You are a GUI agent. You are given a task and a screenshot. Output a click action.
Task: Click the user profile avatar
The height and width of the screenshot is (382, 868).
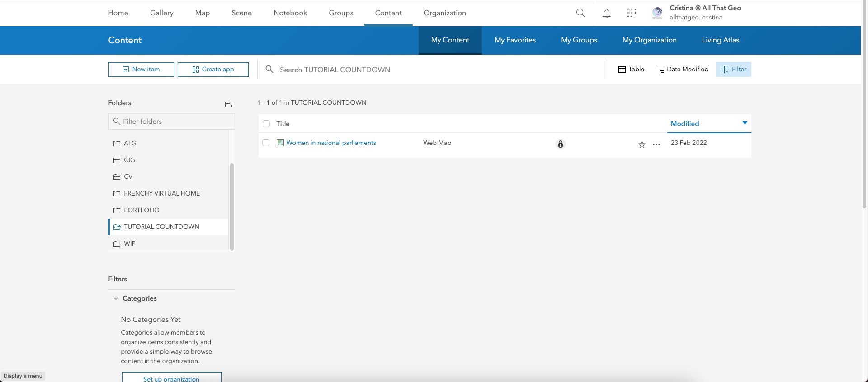pos(657,13)
